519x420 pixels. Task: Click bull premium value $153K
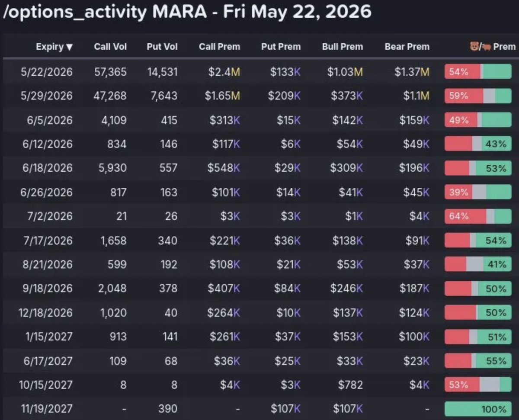point(348,337)
